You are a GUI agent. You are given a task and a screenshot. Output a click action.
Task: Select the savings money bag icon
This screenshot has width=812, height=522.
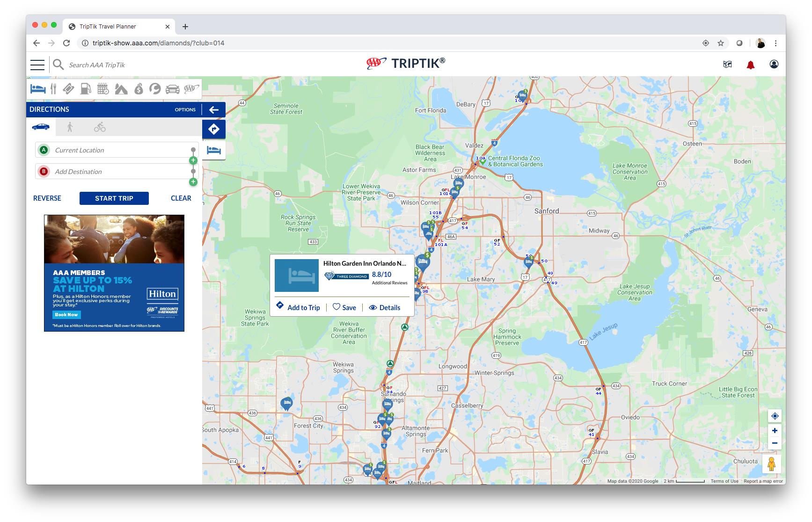139,88
